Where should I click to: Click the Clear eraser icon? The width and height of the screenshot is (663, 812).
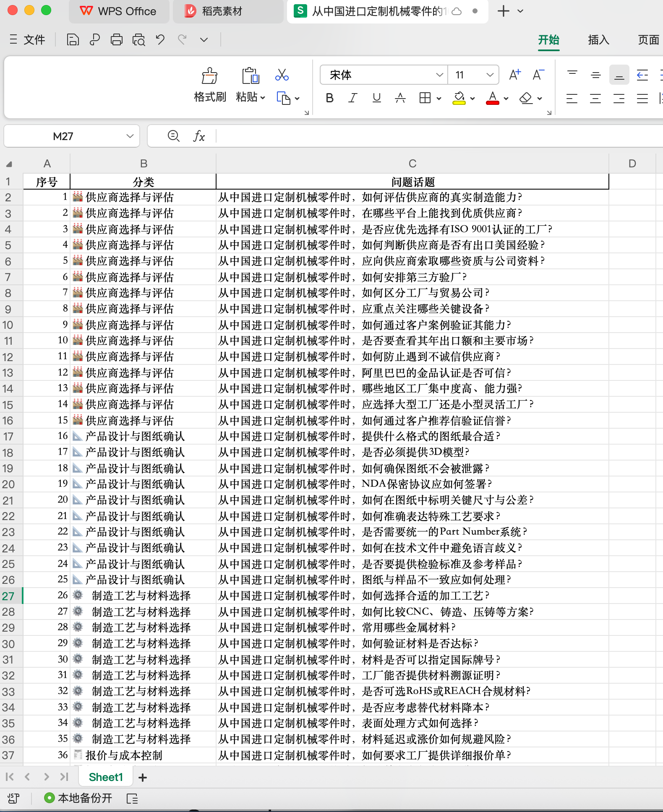click(x=526, y=98)
